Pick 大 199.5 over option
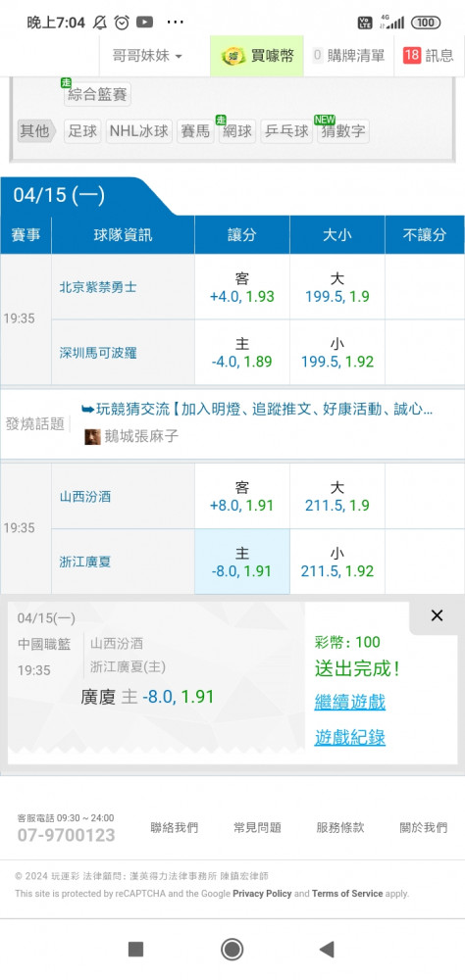The height and width of the screenshot is (980, 465). tap(337, 287)
